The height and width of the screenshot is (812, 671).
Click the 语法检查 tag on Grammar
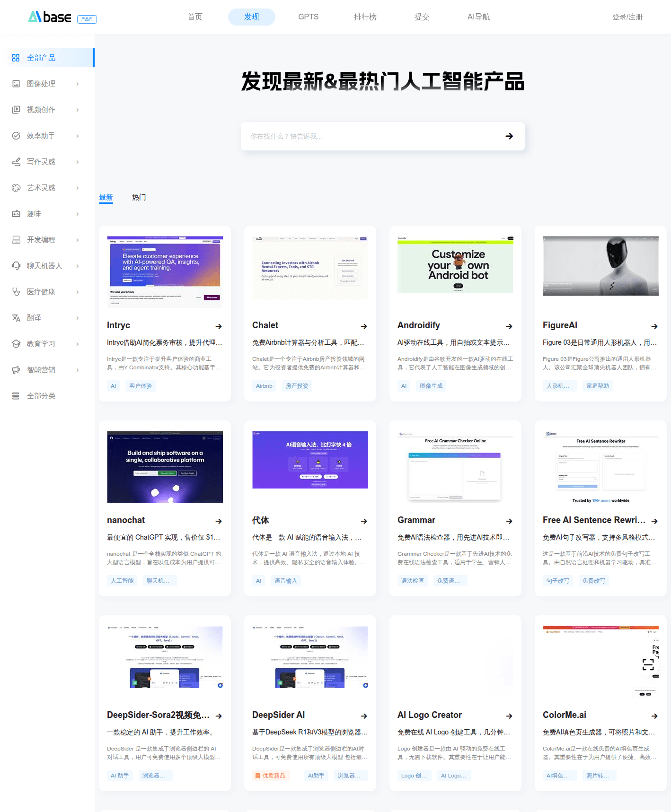click(x=413, y=581)
